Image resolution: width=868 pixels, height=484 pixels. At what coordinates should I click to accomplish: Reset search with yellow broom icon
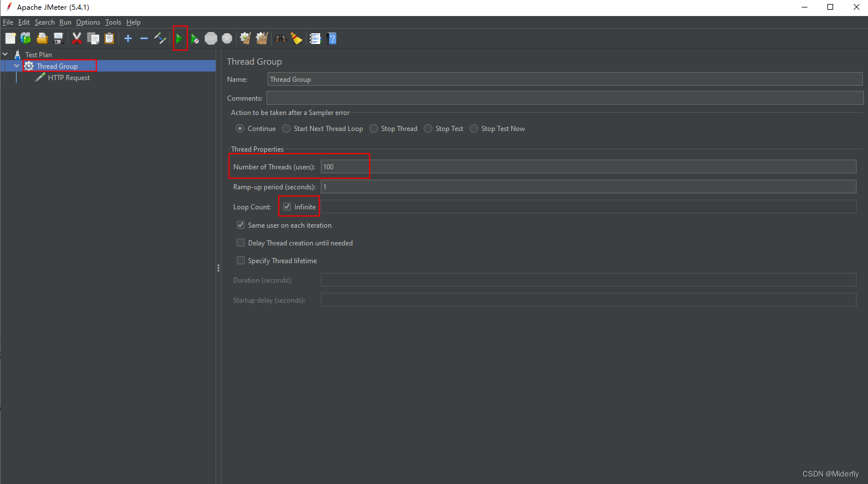point(296,38)
